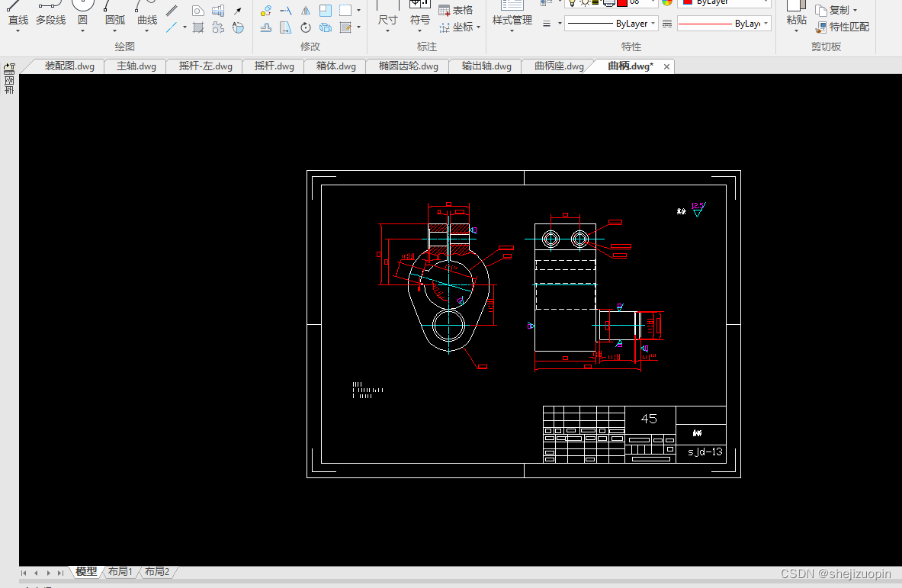Go to previous layout tab arrow
Screen dimensions: 902x588
[x=36, y=573]
